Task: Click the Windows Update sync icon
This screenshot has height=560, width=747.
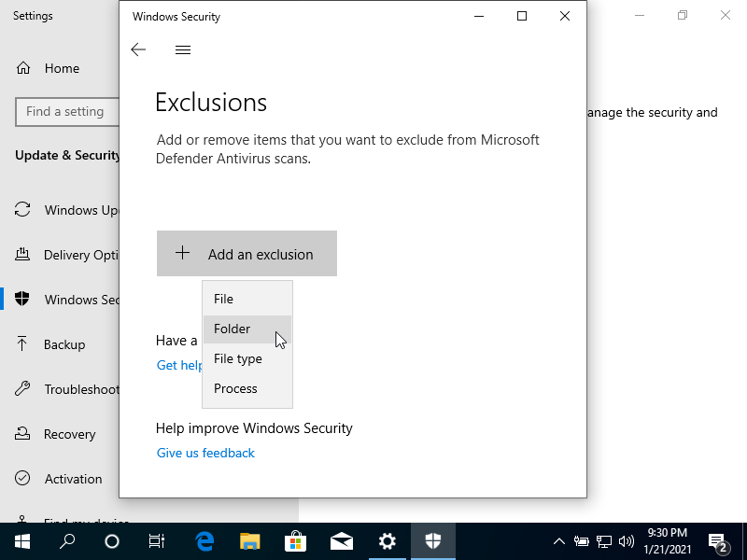Action: (22, 209)
